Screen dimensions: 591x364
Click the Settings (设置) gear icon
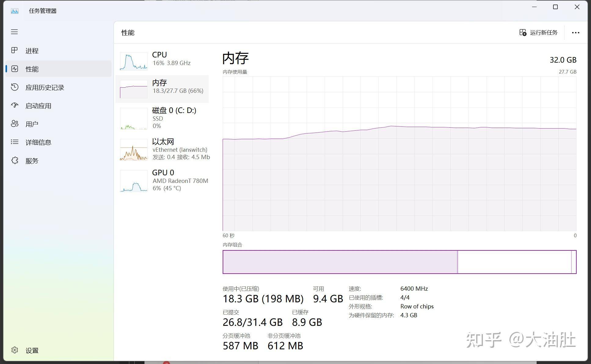[x=14, y=350]
